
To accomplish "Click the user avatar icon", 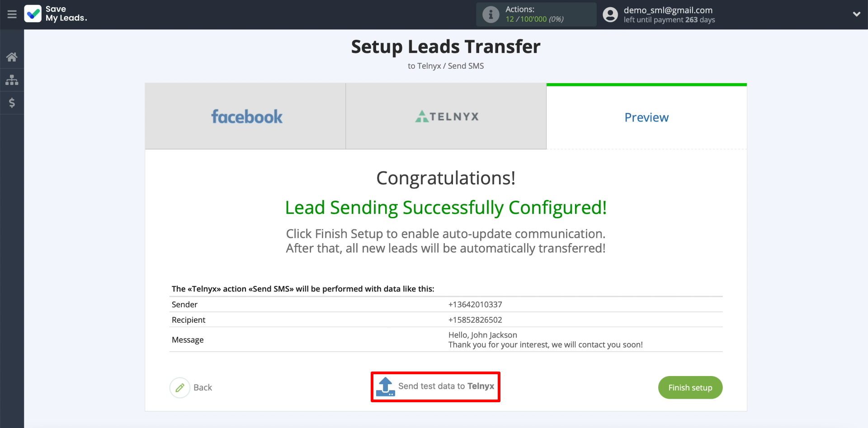I will click(x=610, y=14).
